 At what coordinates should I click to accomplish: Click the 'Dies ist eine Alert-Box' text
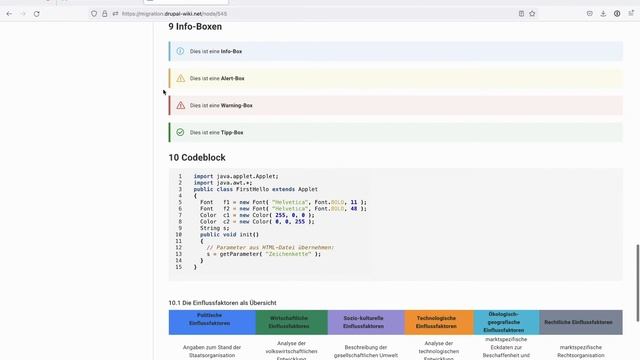click(217, 78)
